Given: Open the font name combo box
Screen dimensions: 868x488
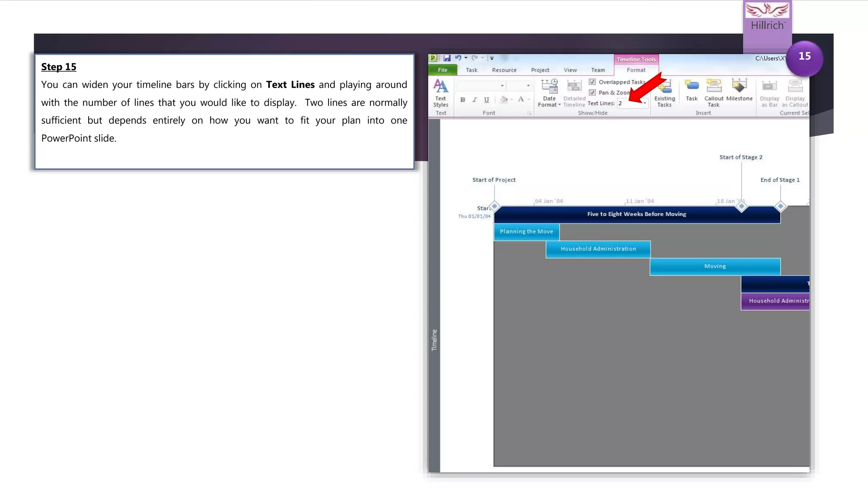Looking at the screenshot, I should [481, 86].
